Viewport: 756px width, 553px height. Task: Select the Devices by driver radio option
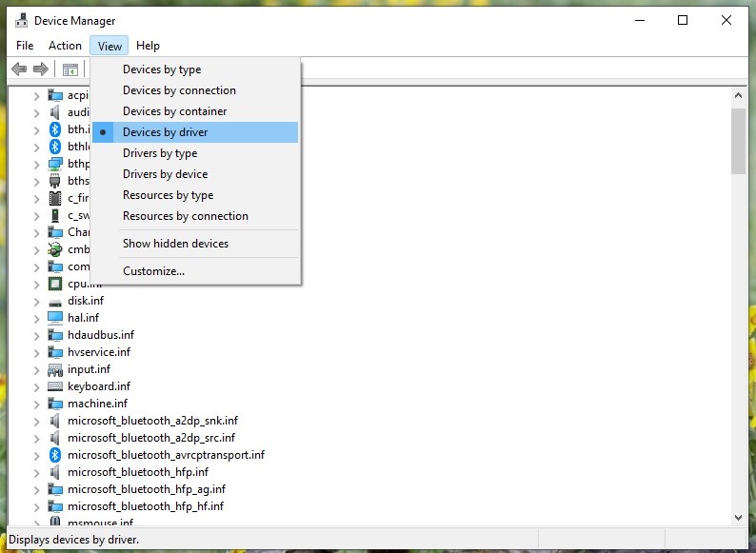pyautogui.click(x=165, y=132)
